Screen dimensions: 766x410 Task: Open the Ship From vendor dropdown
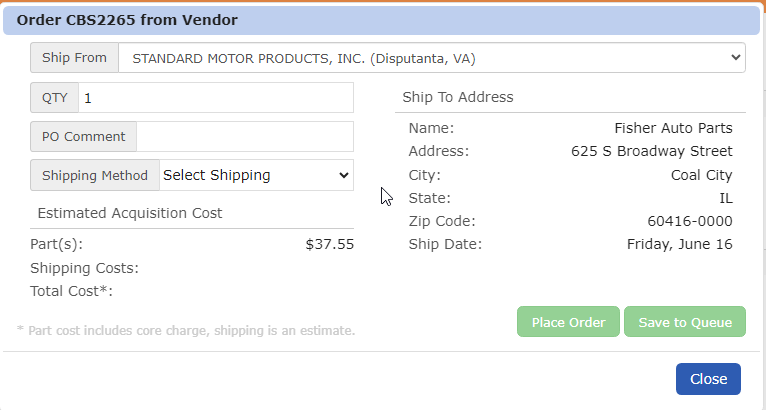tap(431, 58)
